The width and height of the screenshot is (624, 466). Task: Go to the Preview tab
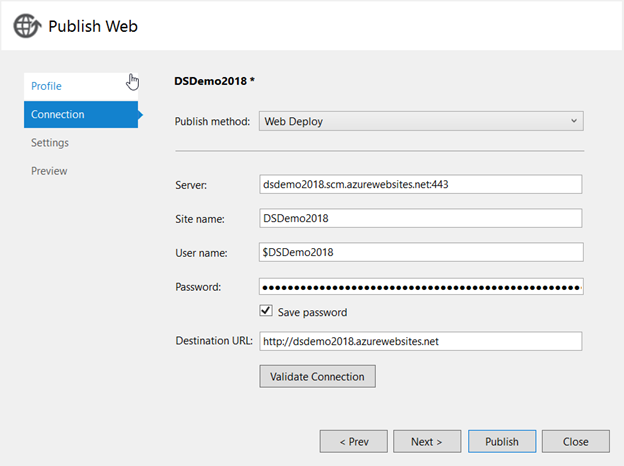[49, 171]
